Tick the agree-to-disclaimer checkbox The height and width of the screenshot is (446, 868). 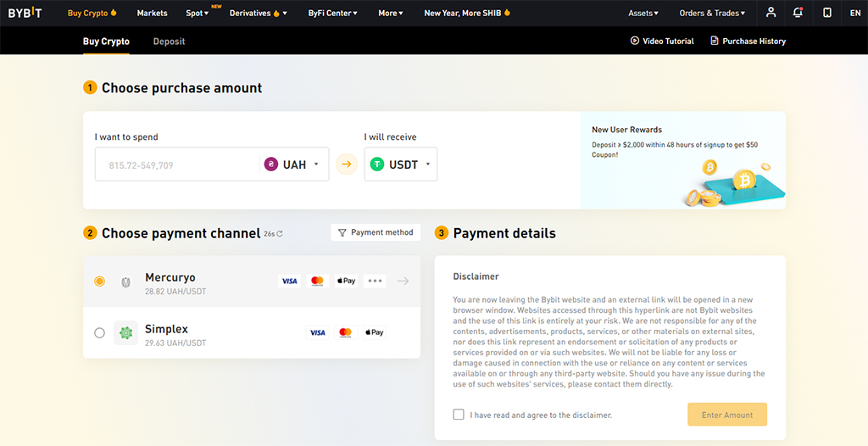pos(459,415)
